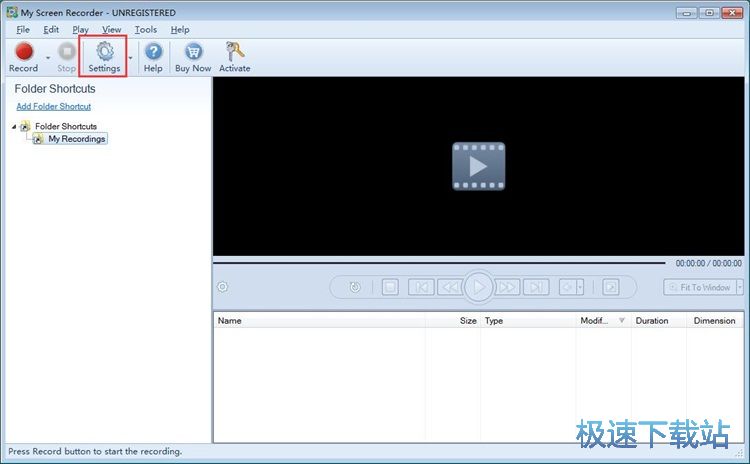
Task: Open the Fit To Window dropdown arrow
Action: (739, 287)
